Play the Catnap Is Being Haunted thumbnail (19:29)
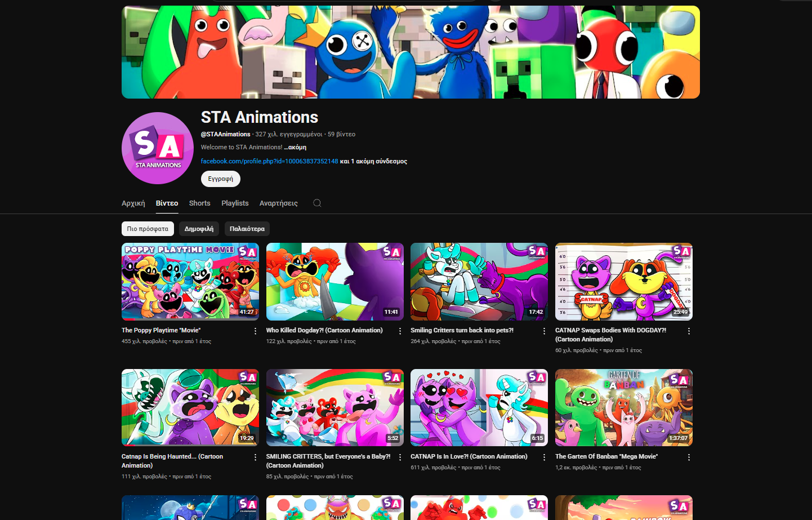812x520 pixels. (x=190, y=408)
